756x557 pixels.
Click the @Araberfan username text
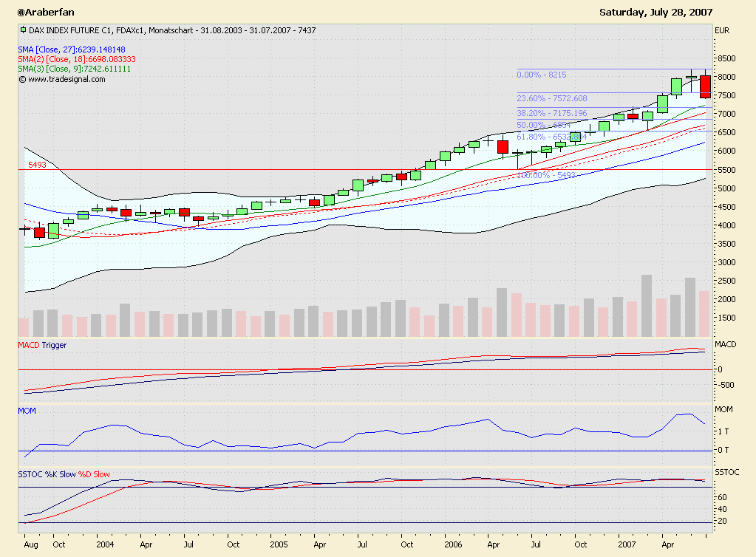tap(46, 12)
